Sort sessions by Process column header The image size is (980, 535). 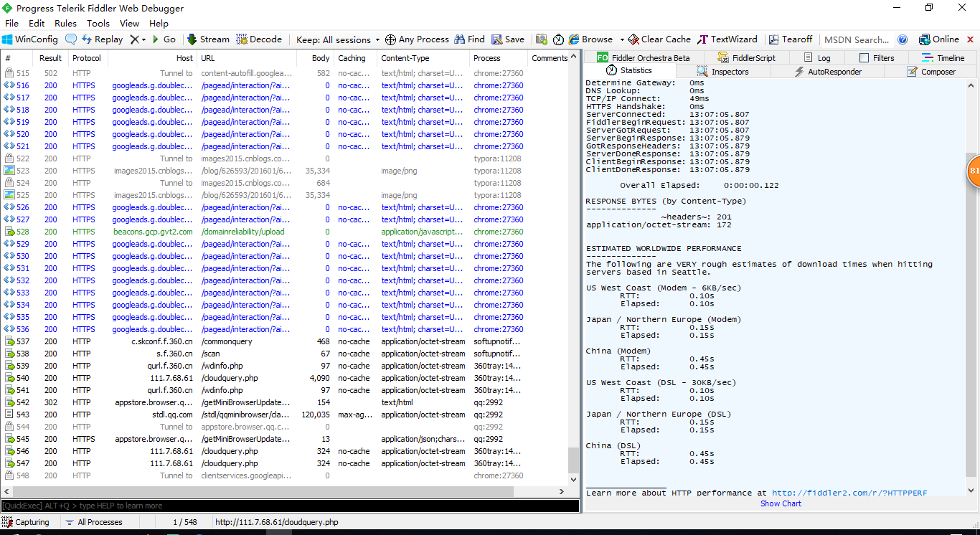click(499, 58)
